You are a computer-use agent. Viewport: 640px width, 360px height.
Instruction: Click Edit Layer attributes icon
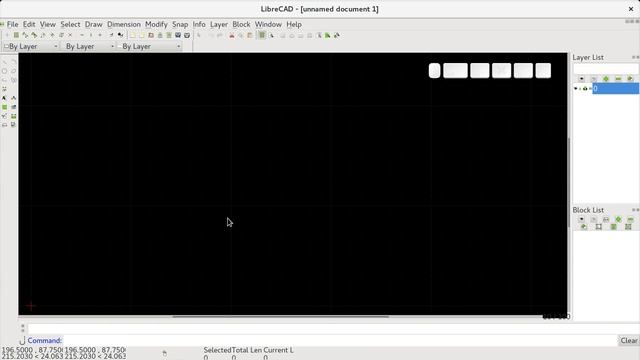coord(630,78)
